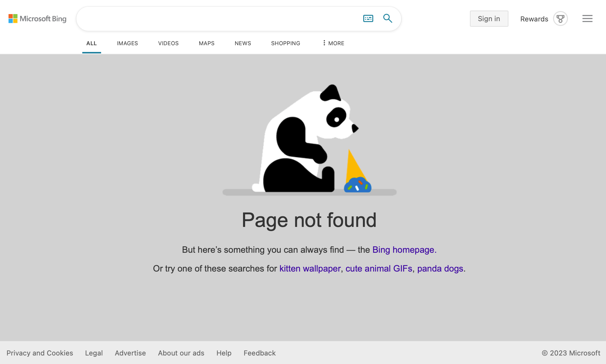Open the hamburger menu icon

587,19
